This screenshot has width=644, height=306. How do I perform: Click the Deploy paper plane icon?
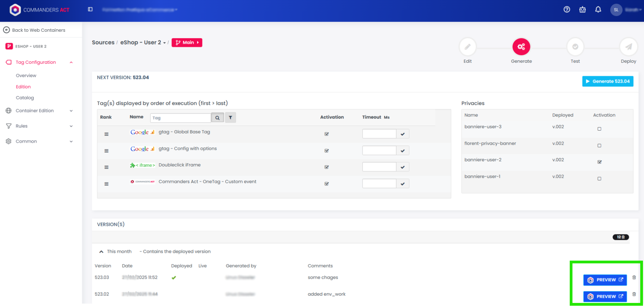[x=628, y=47]
